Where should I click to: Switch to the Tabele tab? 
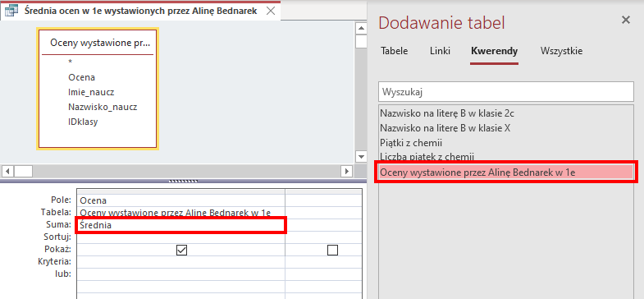click(x=395, y=51)
